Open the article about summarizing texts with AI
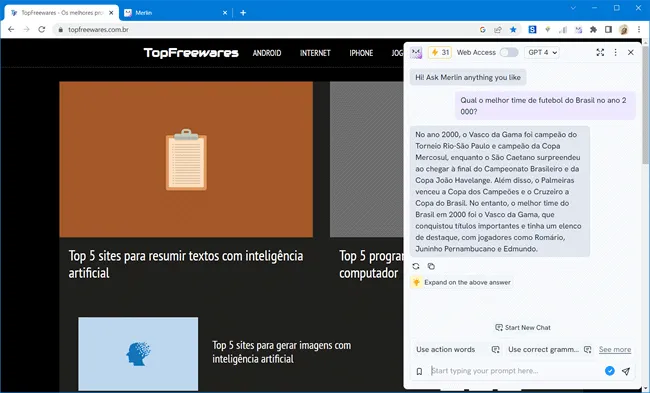This screenshot has width=650, height=393. tap(186, 264)
